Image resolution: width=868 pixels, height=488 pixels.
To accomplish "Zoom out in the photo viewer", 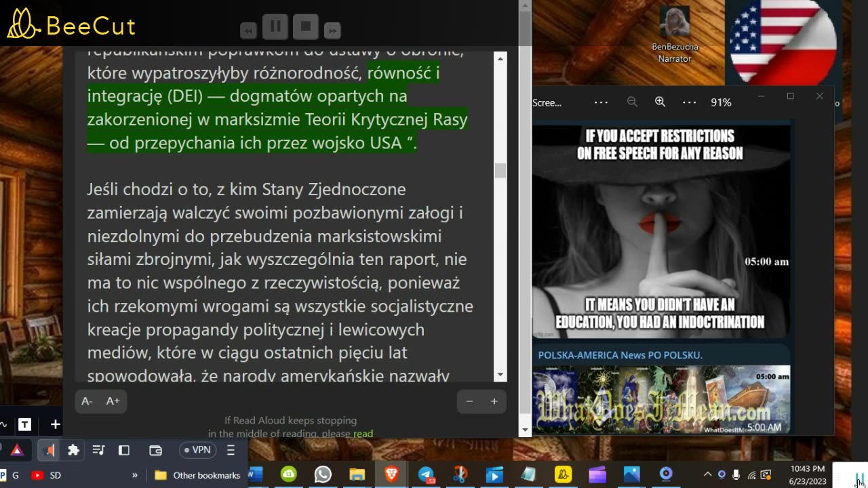I will pyautogui.click(x=632, y=102).
